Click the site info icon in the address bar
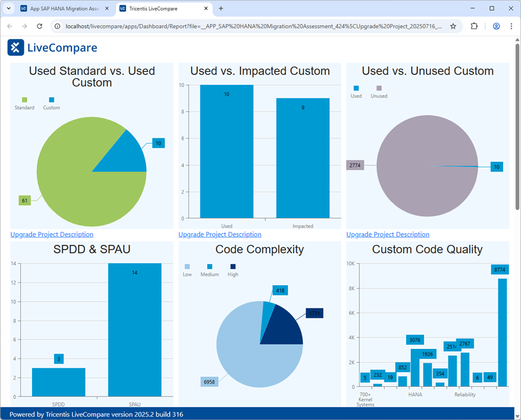The image size is (521, 420). click(57, 26)
